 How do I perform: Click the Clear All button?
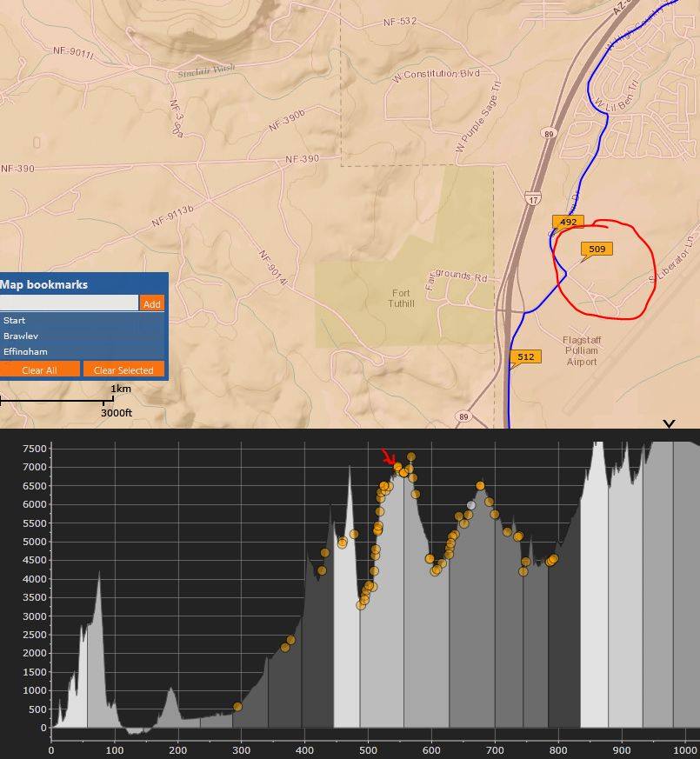tap(39, 370)
